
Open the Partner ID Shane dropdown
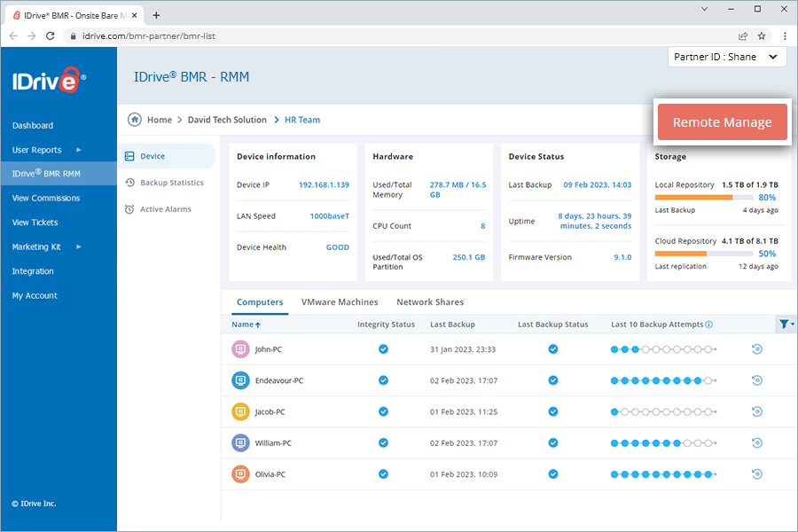point(727,57)
